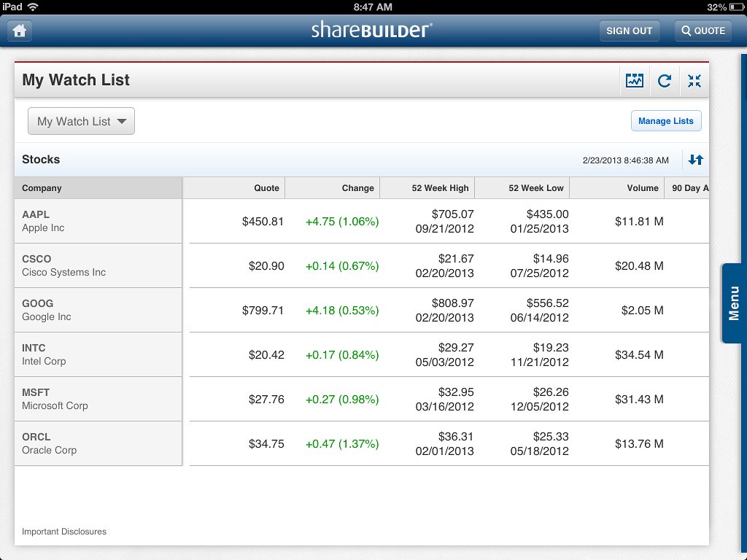Select the ORCL Oracle Corp row
The image size is (747, 560).
[x=98, y=444]
